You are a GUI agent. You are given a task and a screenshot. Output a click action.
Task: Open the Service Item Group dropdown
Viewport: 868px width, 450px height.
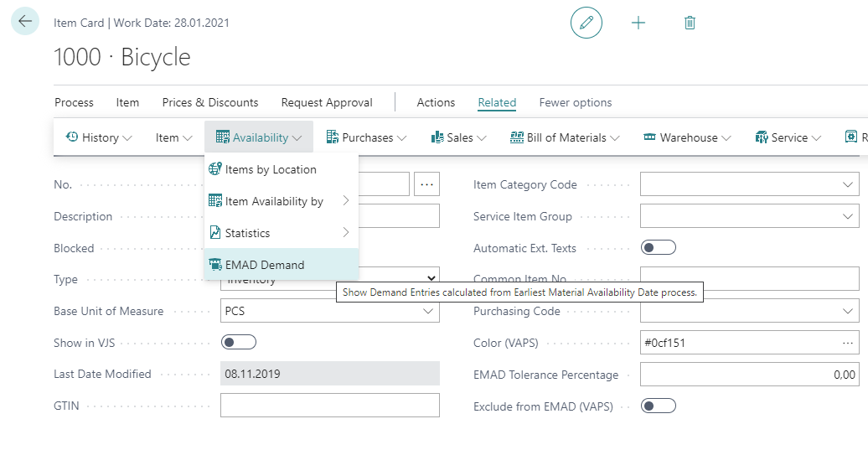point(848,216)
